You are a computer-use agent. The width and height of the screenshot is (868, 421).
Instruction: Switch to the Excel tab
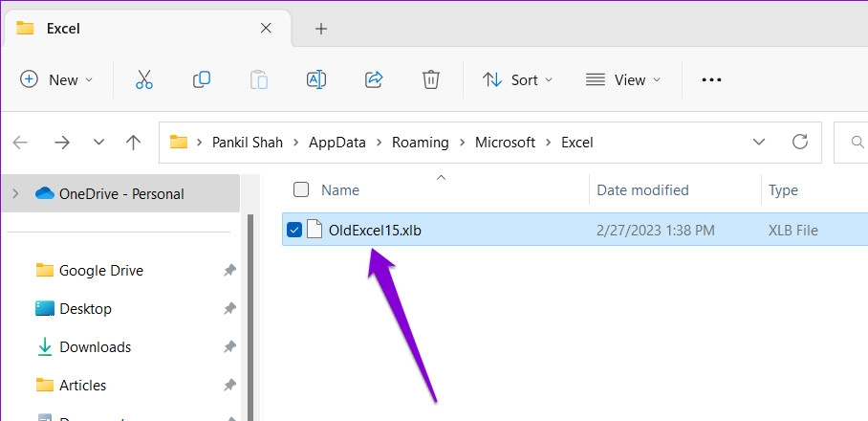coord(146,29)
